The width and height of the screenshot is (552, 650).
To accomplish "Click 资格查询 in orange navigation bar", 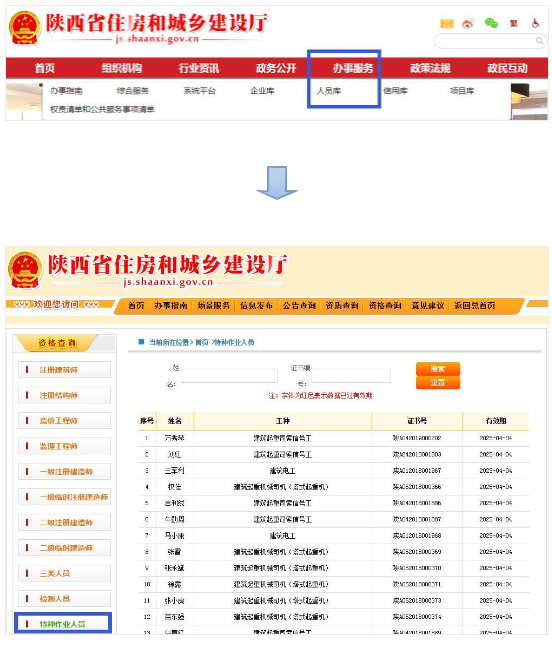I will (385, 306).
